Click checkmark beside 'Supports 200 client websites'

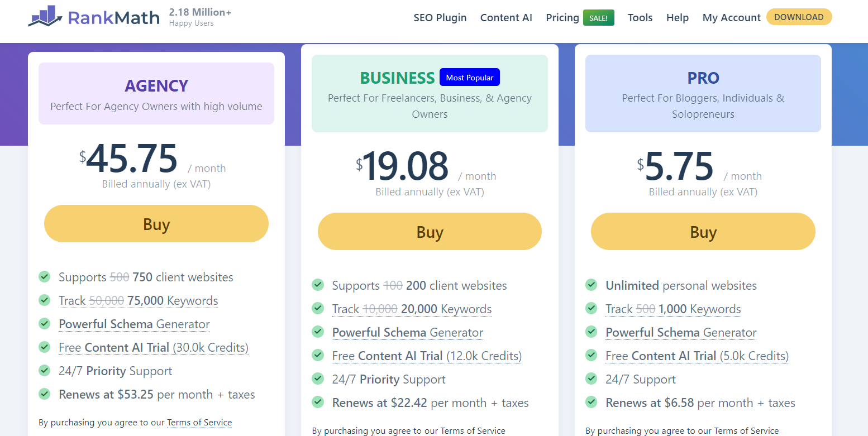(x=318, y=285)
